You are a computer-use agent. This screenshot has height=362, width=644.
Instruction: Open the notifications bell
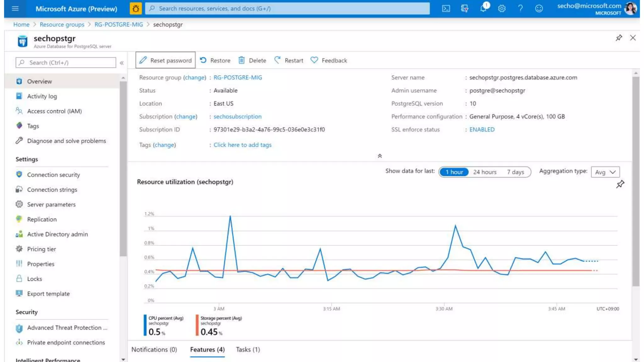[x=484, y=8]
